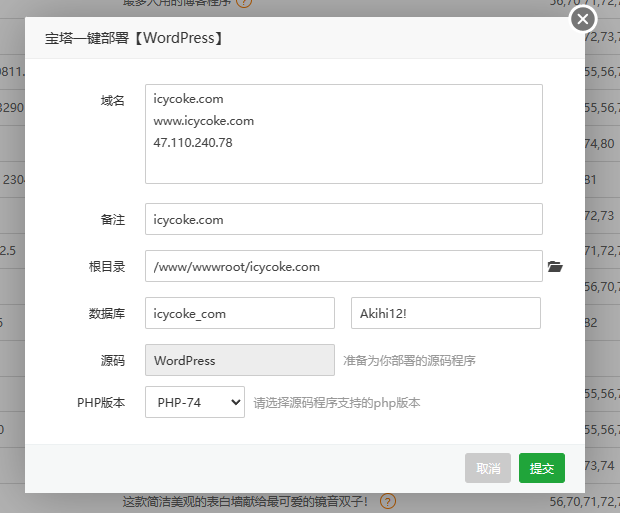Screen dimensions: 620x513
Task: Click the 备注 label
Action: (x=113, y=220)
